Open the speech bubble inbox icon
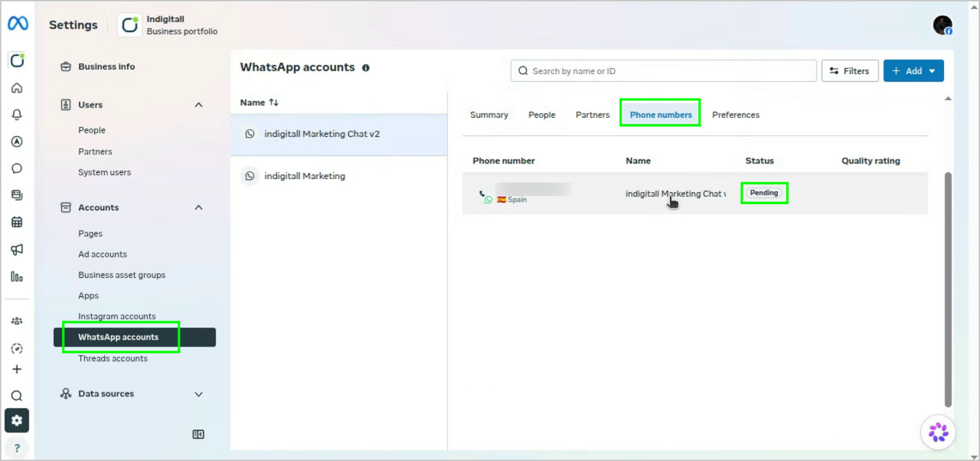This screenshot has height=461, width=980. [x=17, y=168]
